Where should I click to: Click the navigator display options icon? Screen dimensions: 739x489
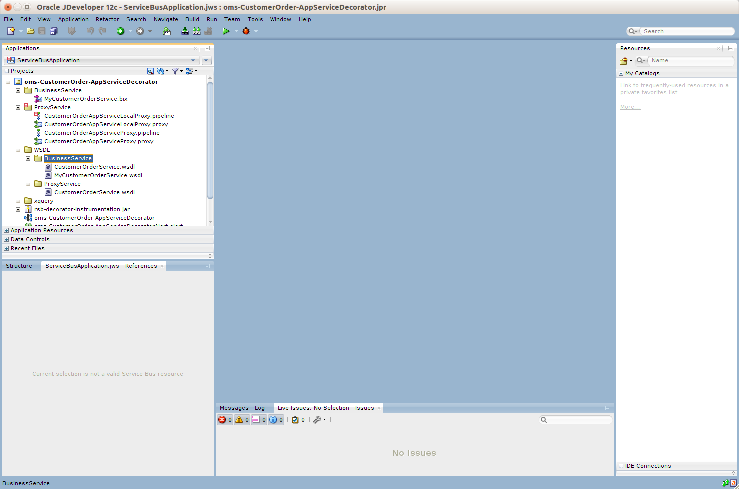click(x=189, y=71)
